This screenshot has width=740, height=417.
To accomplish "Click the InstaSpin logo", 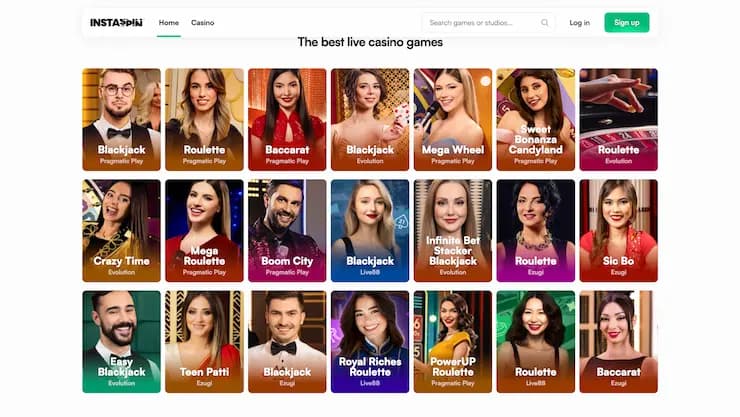I will pos(116,23).
